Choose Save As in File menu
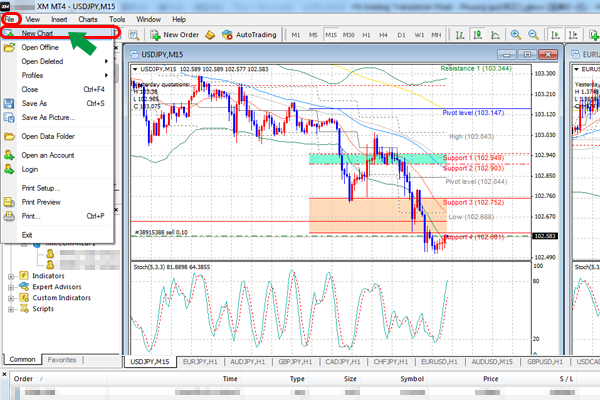 pyautogui.click(x=57, y=103)
